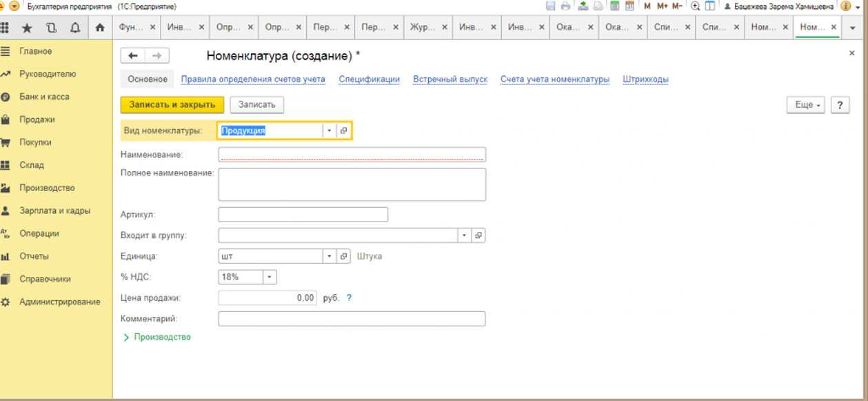Screen dimensions: 868x401
Task: Open the % НДС dropdown
Action: [x=270, y=277]
